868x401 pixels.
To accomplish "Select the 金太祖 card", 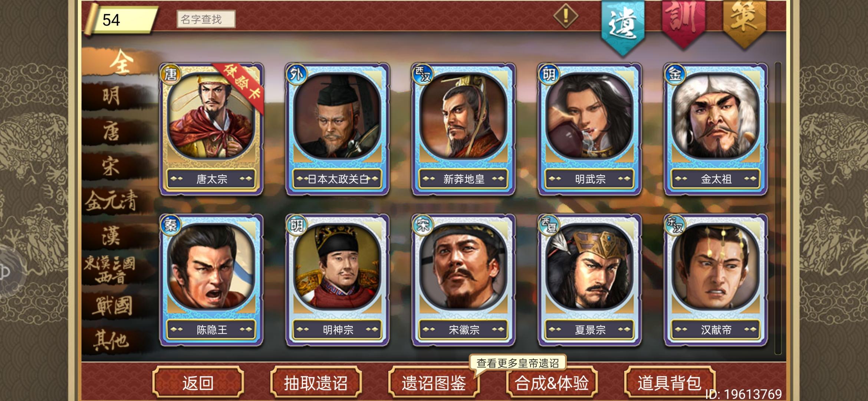I will [716, 129].
